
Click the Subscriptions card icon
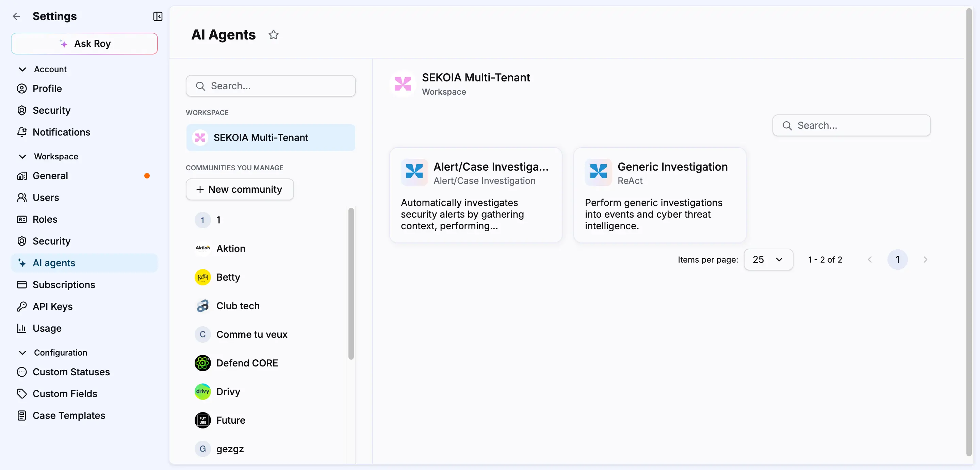[x=22, y=284]
